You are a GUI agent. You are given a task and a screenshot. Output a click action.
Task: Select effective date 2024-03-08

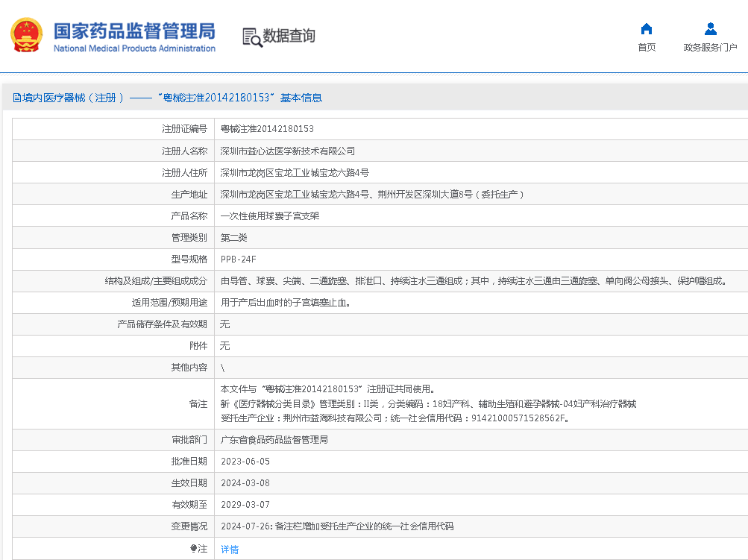click(x=245, y=483)
